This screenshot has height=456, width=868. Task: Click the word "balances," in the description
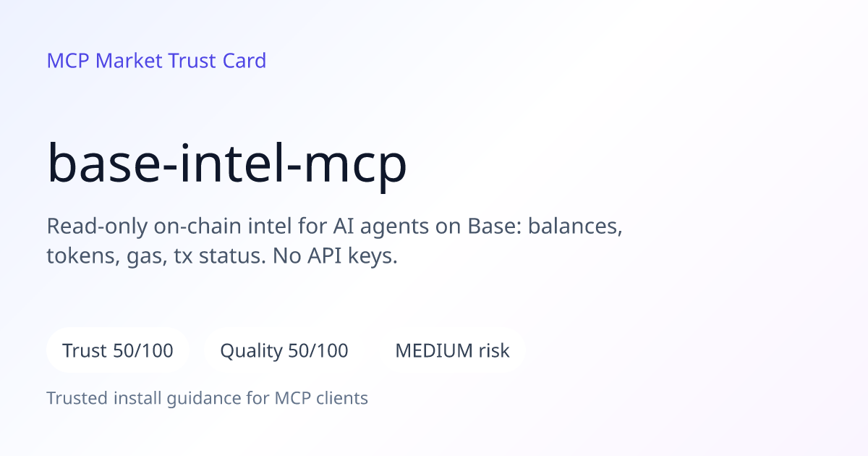(576, 227)
